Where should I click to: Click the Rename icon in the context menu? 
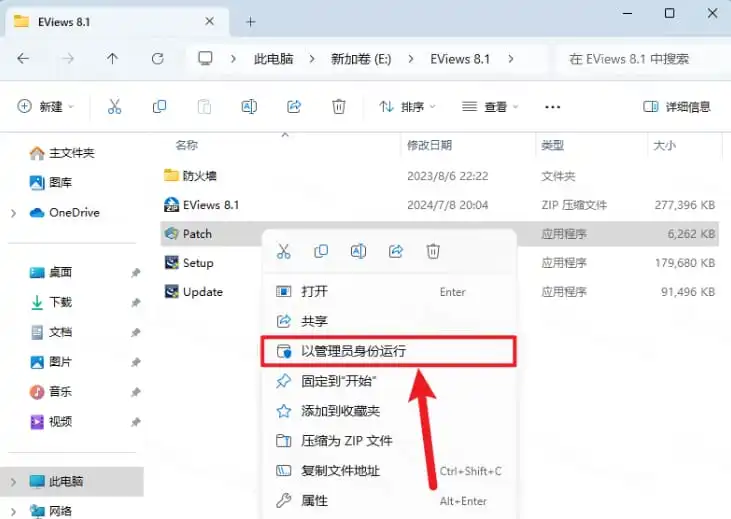pyautogui.click(x=358, y=251)
